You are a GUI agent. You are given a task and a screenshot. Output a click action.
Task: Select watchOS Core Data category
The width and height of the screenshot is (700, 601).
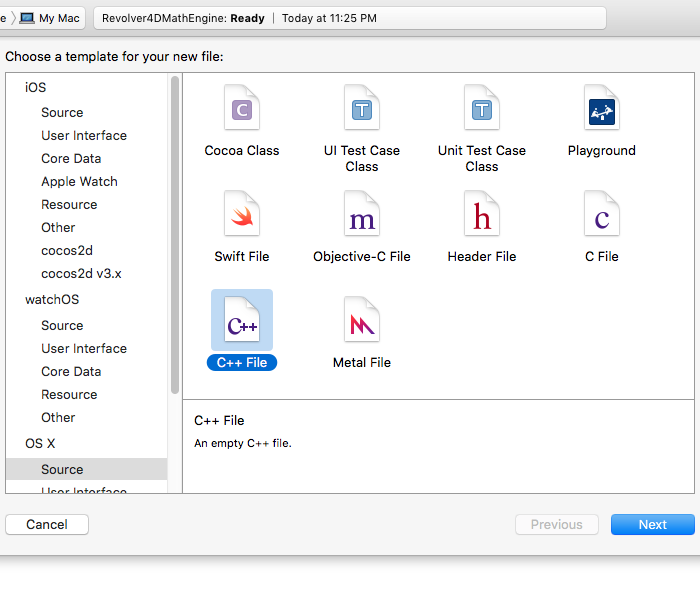pos(71,371)
